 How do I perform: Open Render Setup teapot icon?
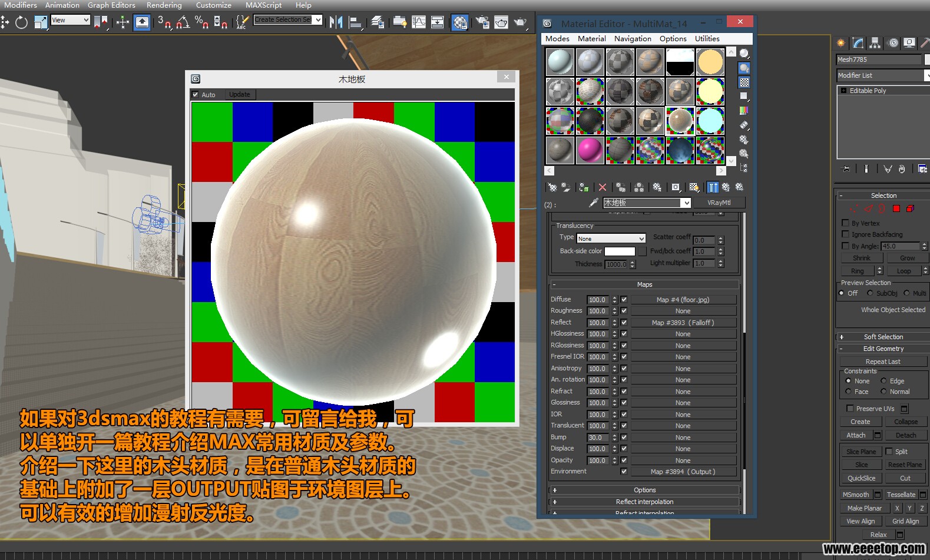[x=482, y=22]
